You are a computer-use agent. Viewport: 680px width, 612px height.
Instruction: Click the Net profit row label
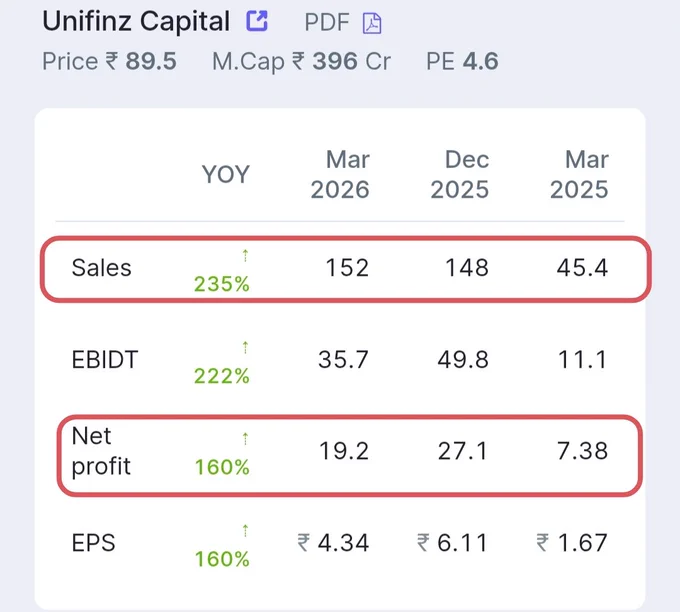click(101, 451)
